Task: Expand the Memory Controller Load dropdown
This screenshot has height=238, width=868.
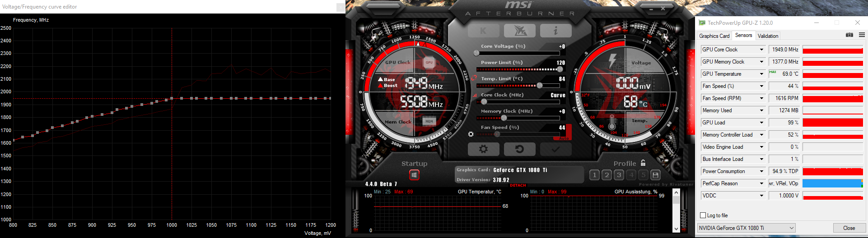Action: pos(761,135)
